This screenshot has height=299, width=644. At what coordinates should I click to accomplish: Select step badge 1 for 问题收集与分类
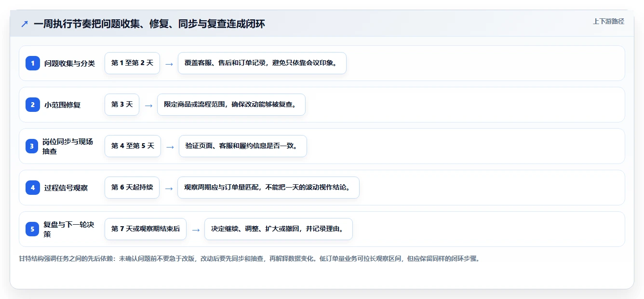pos(33,63)
